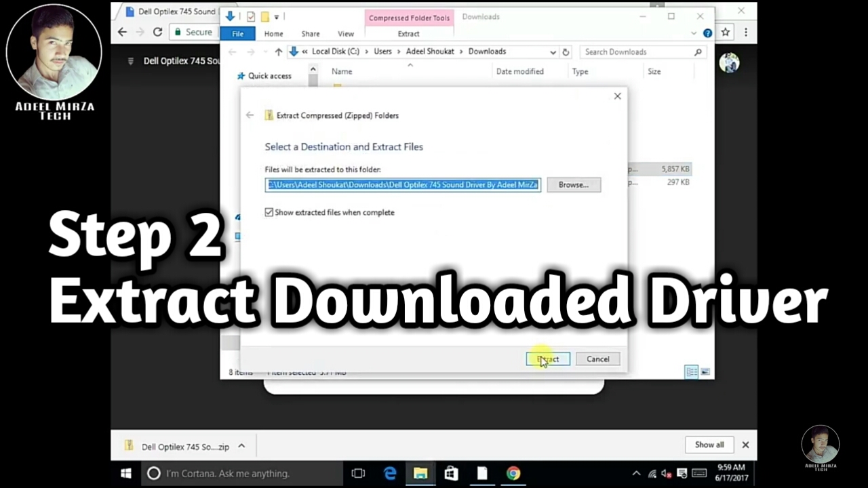Screen dimensions: 868x488
Task: Click the Explorer back navigation arrow
Action: click(x=233, y=52)
